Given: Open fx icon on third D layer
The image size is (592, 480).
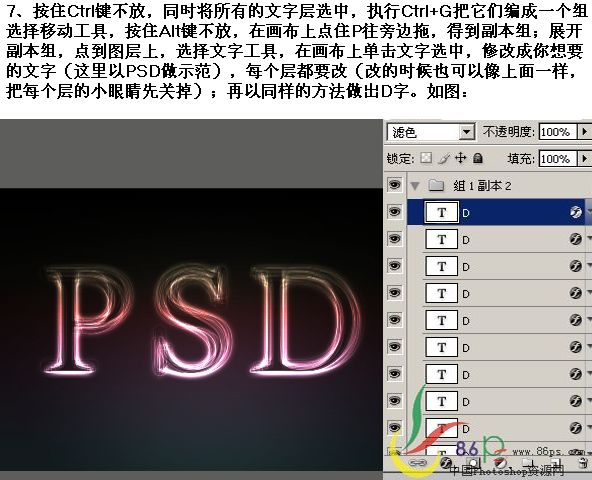Looking at the screenshot, I should pos(575,266).
